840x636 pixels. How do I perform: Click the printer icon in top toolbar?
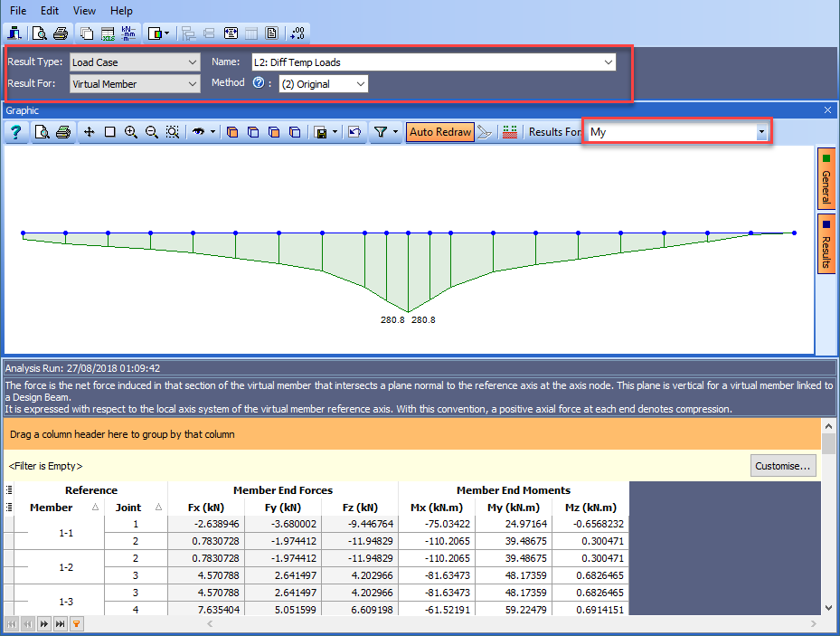(x=61, y=33)
